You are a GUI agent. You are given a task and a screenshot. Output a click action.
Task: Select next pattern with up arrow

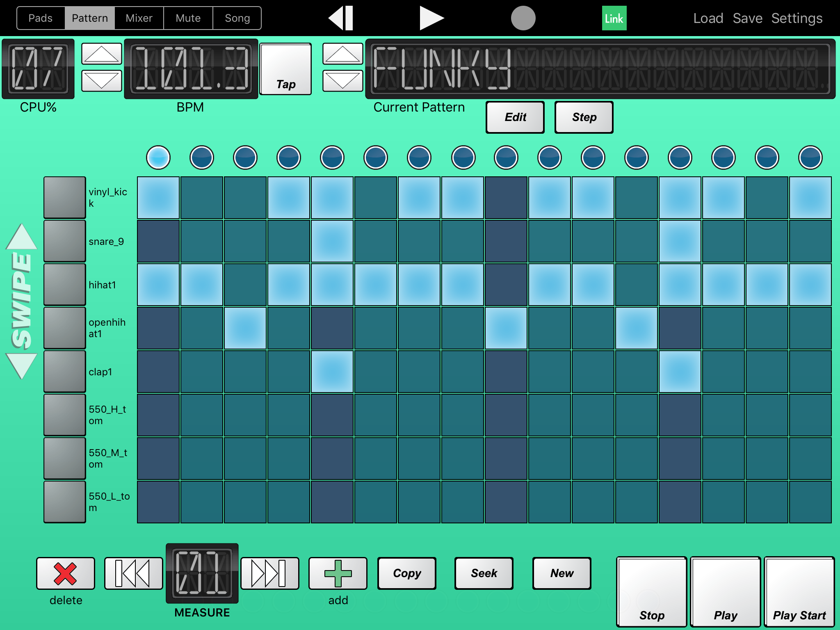pos(342,54)
